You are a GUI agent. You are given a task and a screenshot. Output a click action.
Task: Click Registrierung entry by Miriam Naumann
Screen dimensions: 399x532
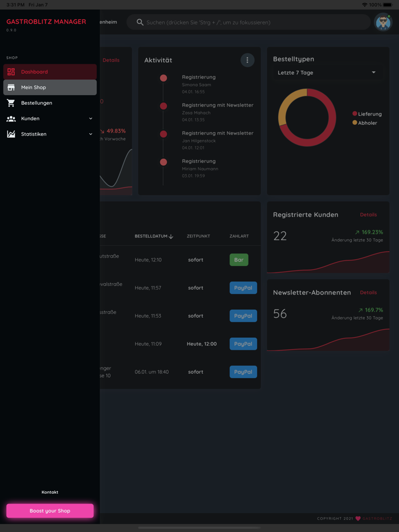coord(200,168)
